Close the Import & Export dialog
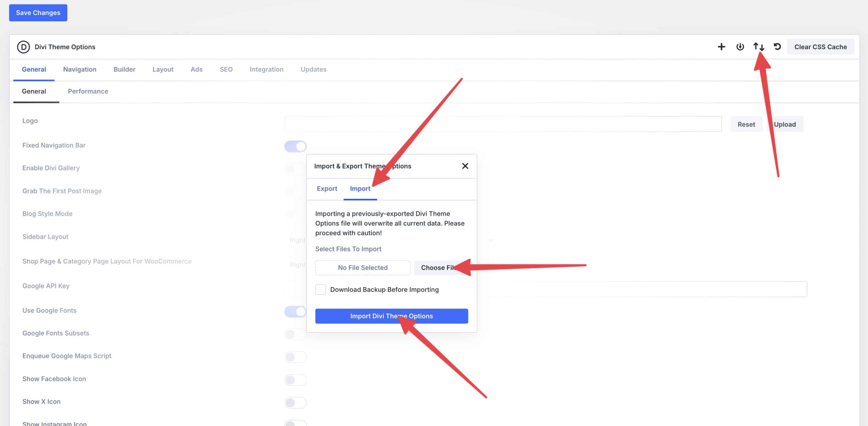Screen dimensions: 868x426 (465, 166)
